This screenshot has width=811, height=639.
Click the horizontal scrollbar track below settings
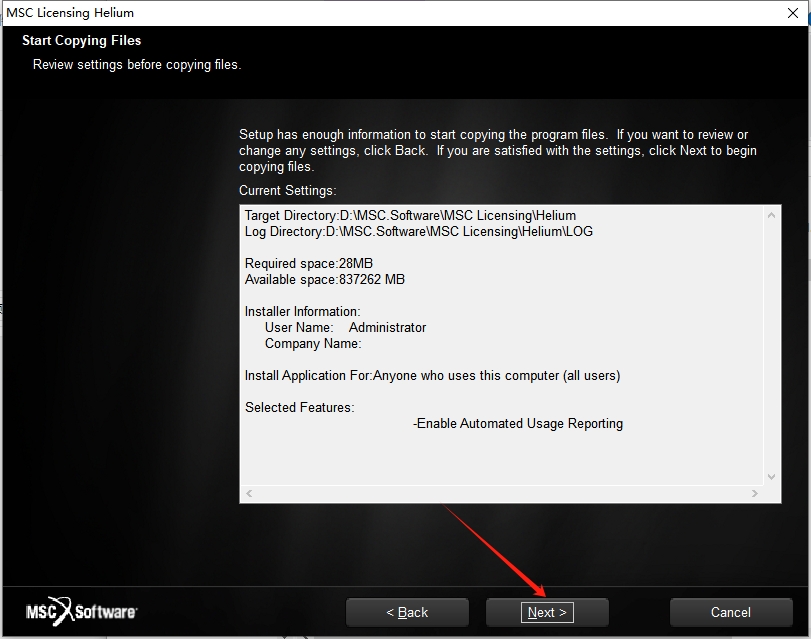500,494
